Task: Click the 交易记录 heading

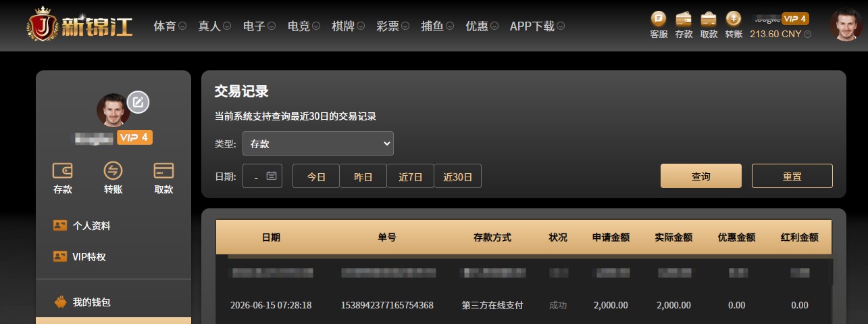Action: pos(242,91)
